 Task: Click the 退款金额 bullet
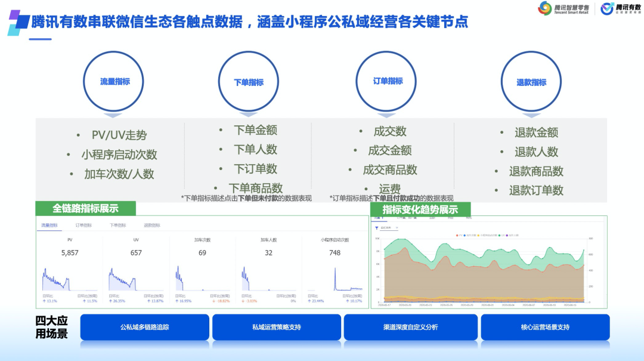(537, 132)
